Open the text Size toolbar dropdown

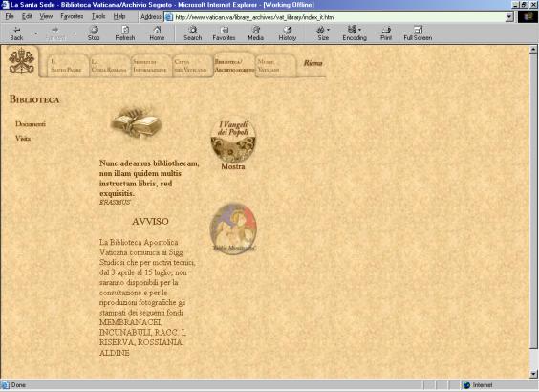click(x=323, y=33)
